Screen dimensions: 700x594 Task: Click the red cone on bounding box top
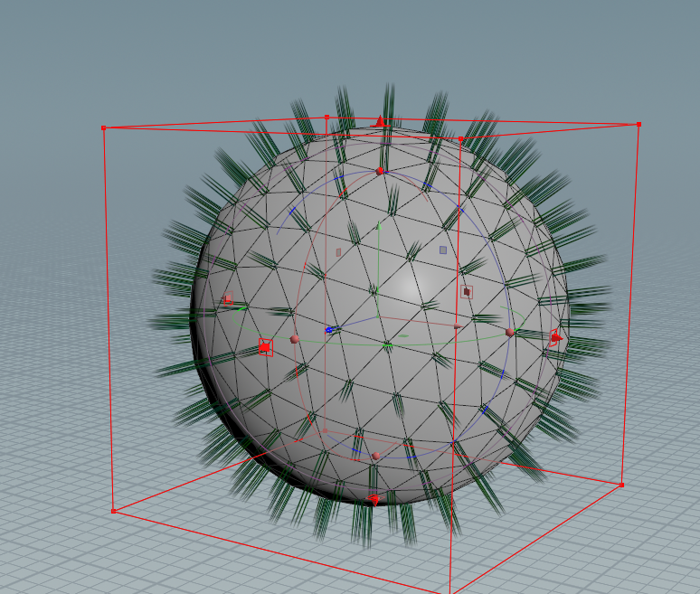coord(380,121)
